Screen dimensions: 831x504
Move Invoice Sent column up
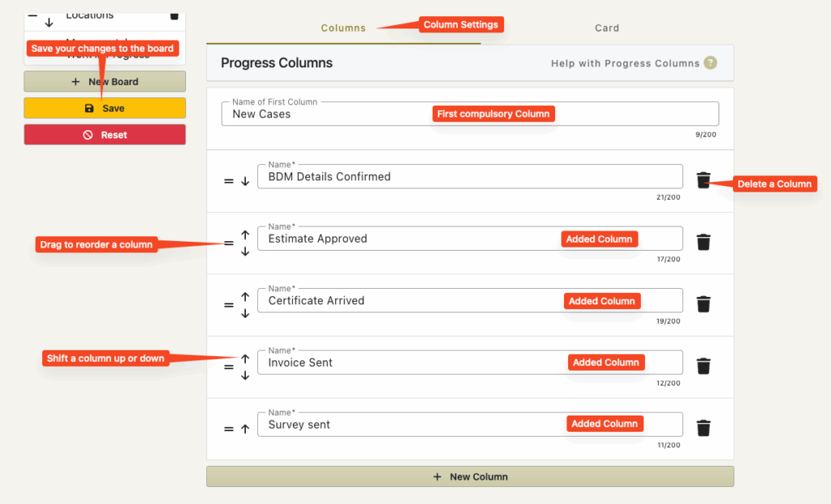(245, 358)
